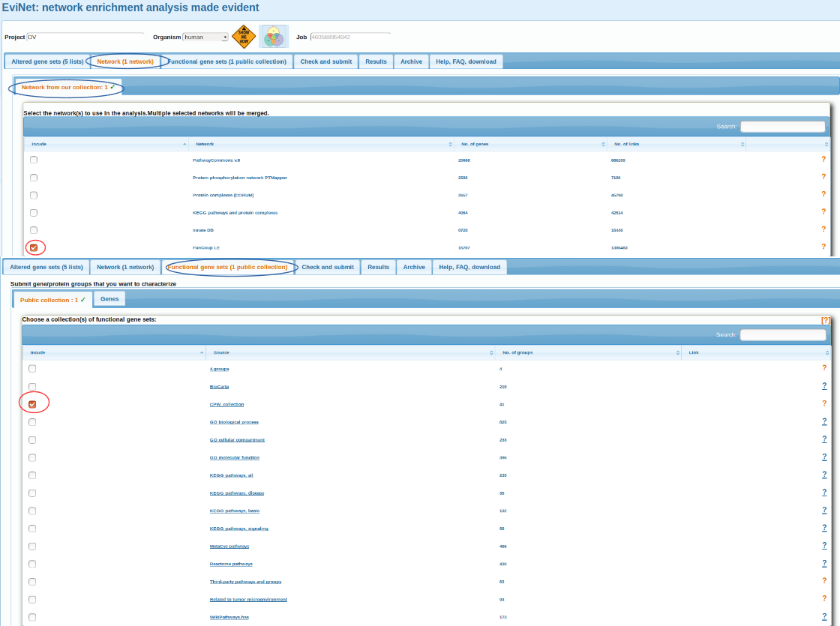
Task: Click the network table Search field
Action: click(x=783, y=127)
